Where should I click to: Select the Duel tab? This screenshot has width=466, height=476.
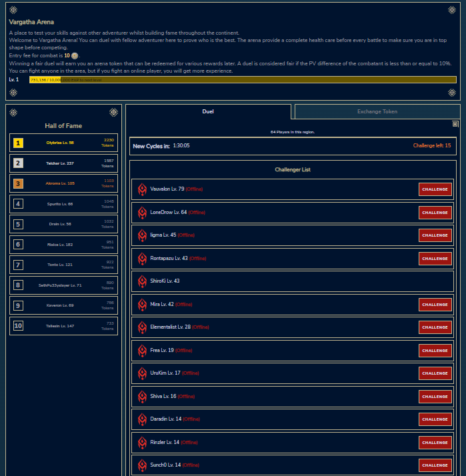(208, 111)
